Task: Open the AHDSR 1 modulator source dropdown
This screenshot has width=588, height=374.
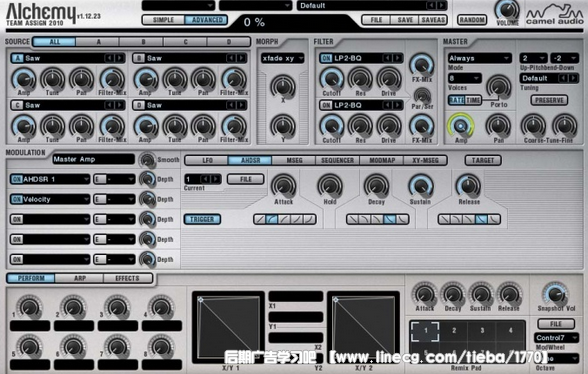Action: pos(56,179)
